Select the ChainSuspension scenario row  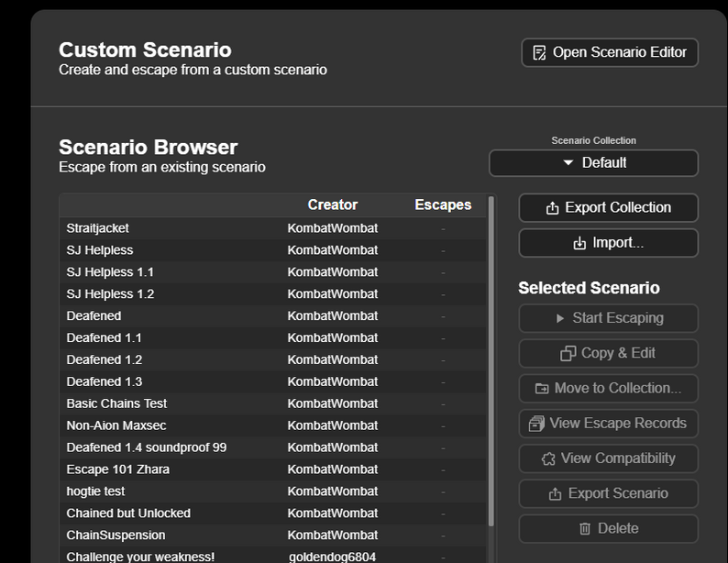point(116,535)
